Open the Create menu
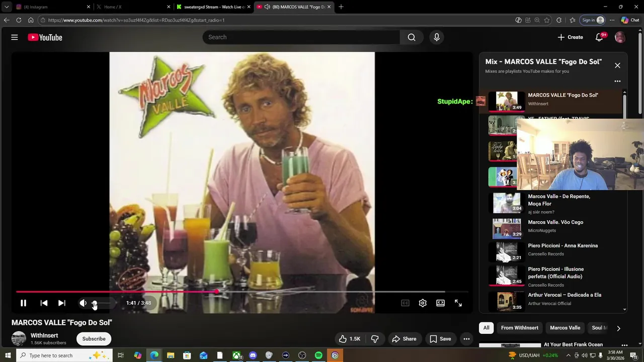This screenshot has height=362, width=644. [x=570, y=37]
